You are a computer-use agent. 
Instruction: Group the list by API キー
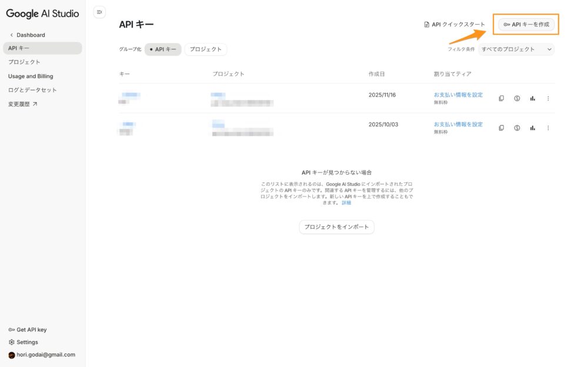162,49
